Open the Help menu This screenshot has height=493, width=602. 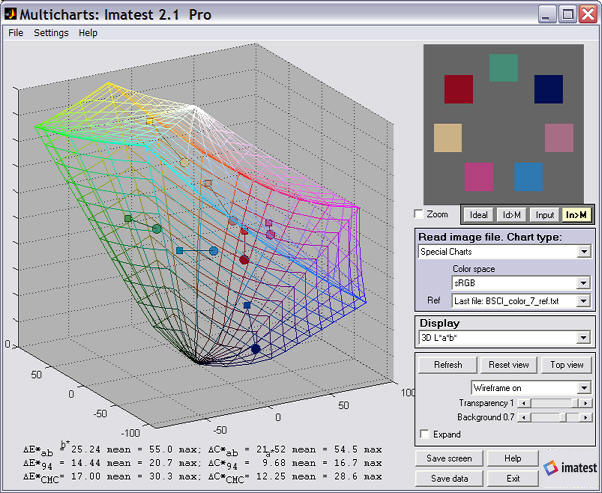pyautogui.click(x=88, y=33)
